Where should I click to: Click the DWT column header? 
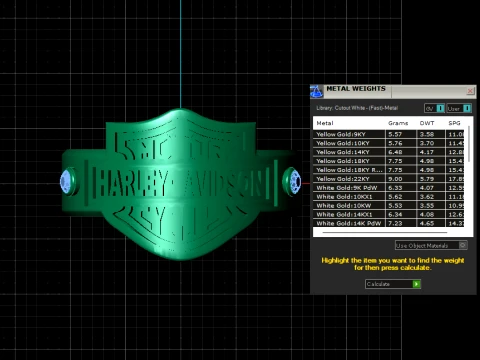427,123
